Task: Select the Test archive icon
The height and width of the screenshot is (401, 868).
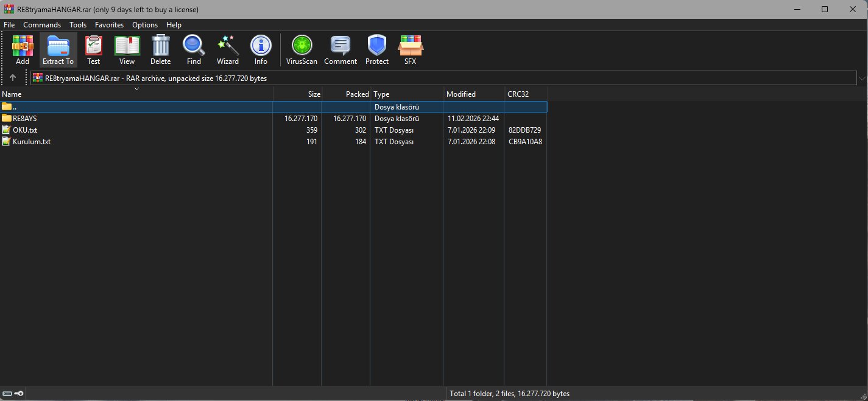Action: point(93,49)
